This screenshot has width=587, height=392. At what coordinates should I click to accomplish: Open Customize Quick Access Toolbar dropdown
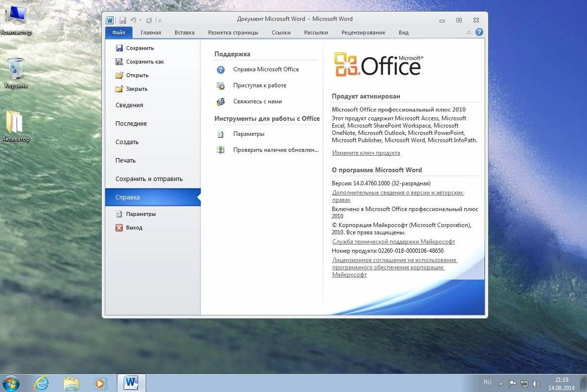pyautogui.click(x=160, y=20)
